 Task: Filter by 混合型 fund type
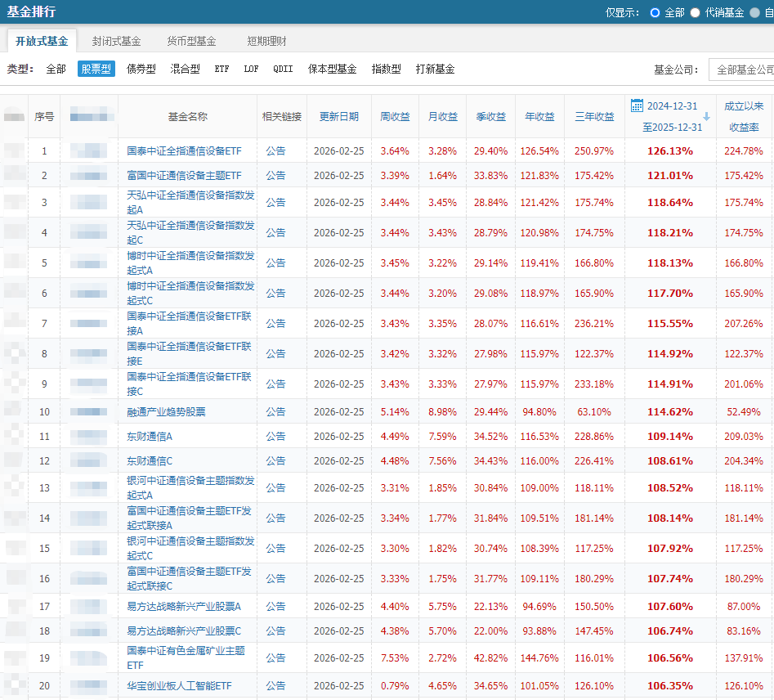pyautogui.click(x=185, y=70)
